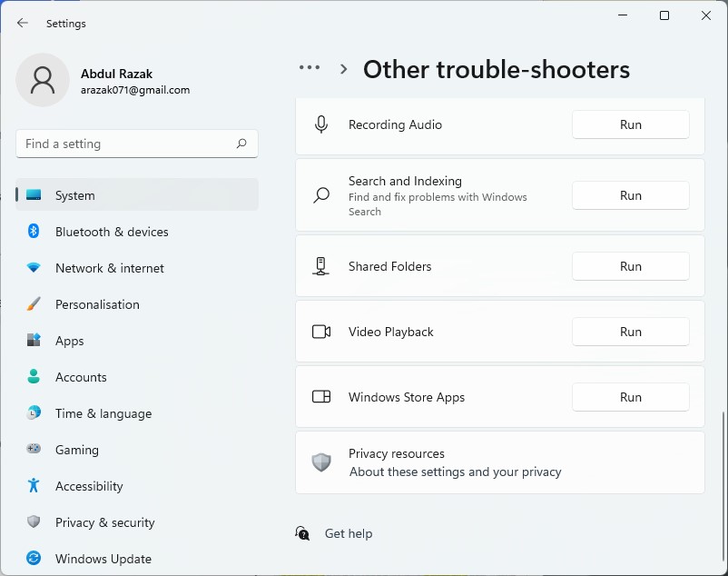Click the back arrow icon in Settings
This screenshot has width=728, height=576.
pyautogui.click(x=23, y=23)
